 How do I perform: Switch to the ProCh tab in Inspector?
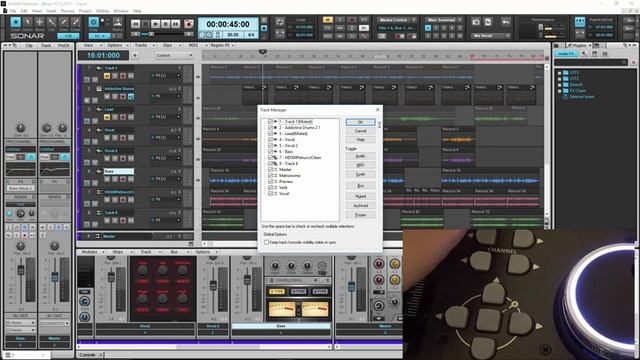point(63,45)
